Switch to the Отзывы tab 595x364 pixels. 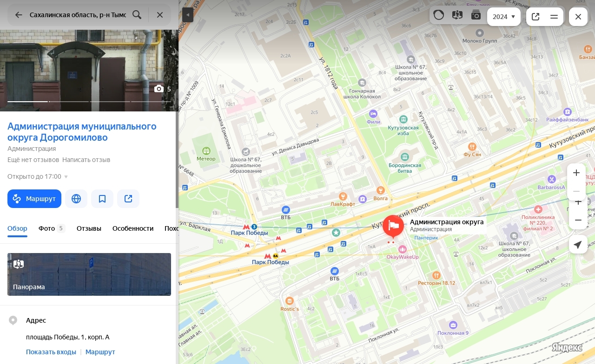[89, 228]
